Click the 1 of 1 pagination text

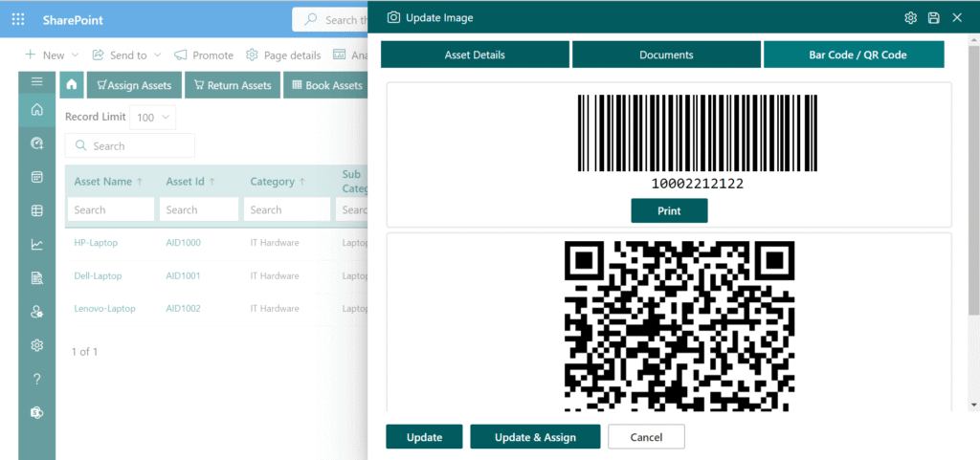click(x=84, y=351)
